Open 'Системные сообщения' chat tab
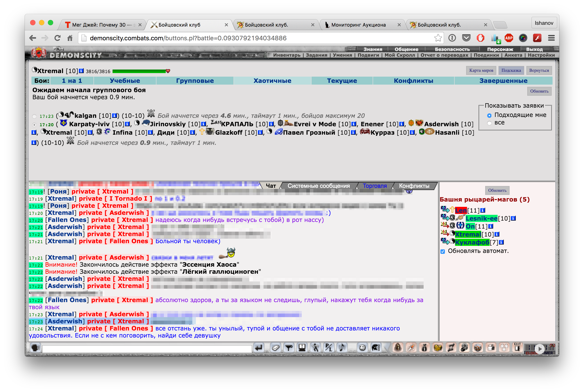This screenshot has width=584, height=392. click(x=319, y=186)
